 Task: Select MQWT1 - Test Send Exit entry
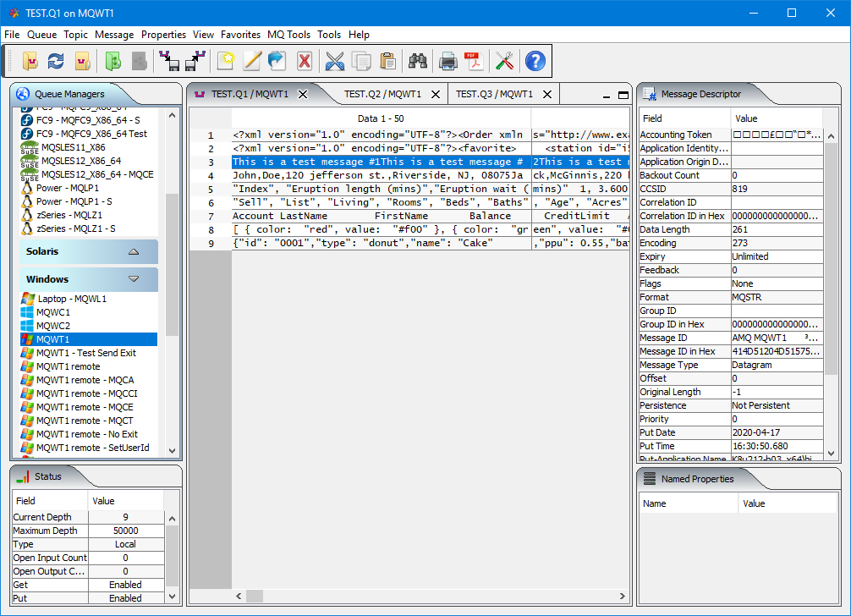86,353
